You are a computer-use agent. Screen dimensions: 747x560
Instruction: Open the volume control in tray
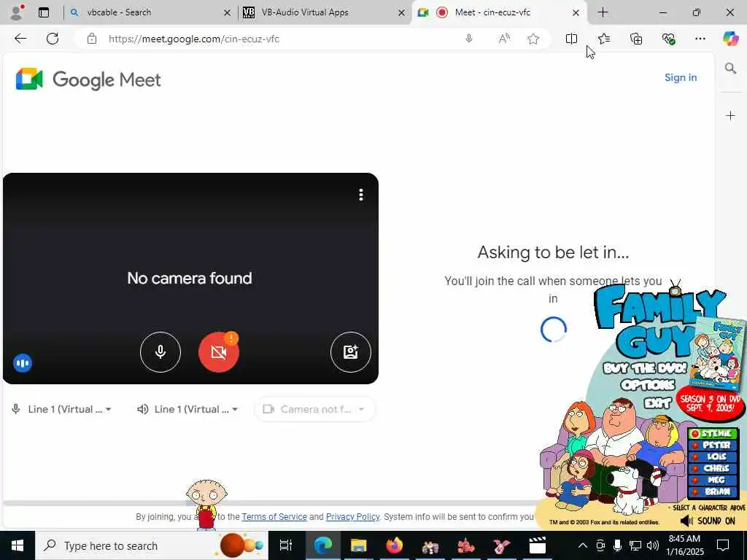[x=653, y=545]
